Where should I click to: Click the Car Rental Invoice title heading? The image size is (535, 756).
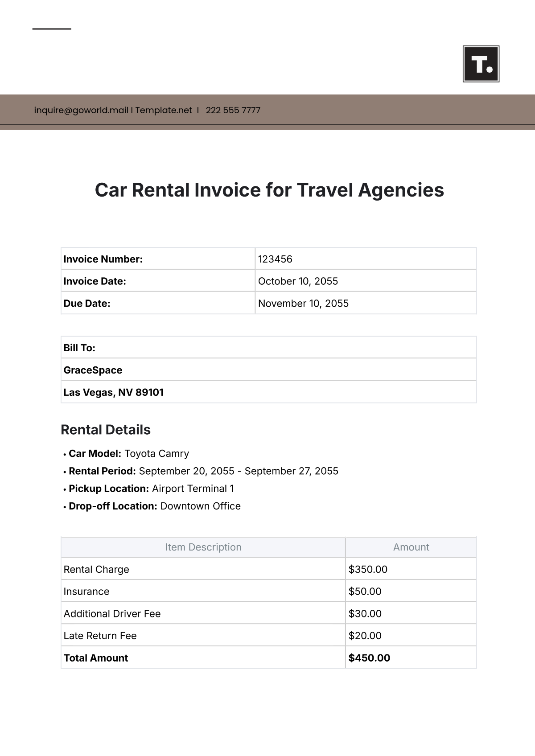pos(269,190)
